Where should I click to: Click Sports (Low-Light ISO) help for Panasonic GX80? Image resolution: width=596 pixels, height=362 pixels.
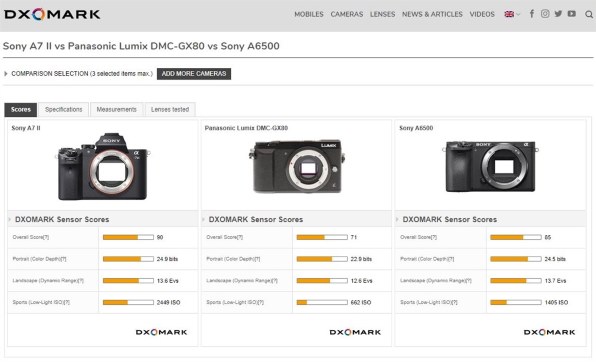(261, 302)
